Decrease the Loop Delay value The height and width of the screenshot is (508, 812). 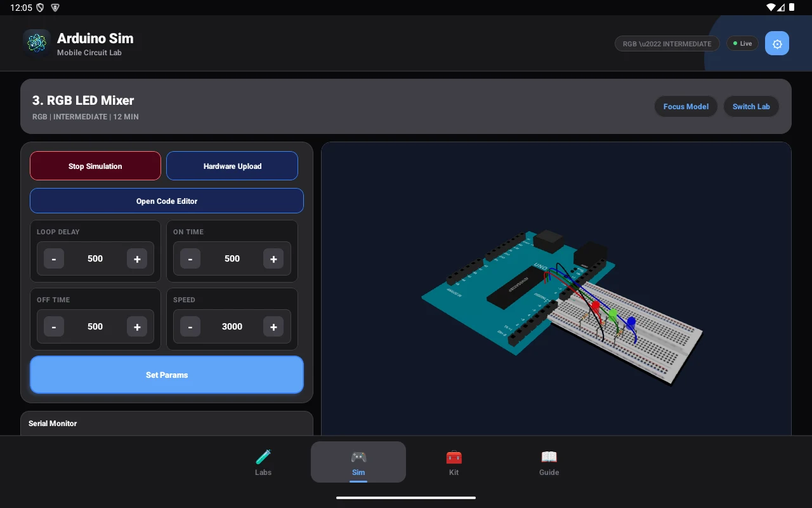point(54,258)
